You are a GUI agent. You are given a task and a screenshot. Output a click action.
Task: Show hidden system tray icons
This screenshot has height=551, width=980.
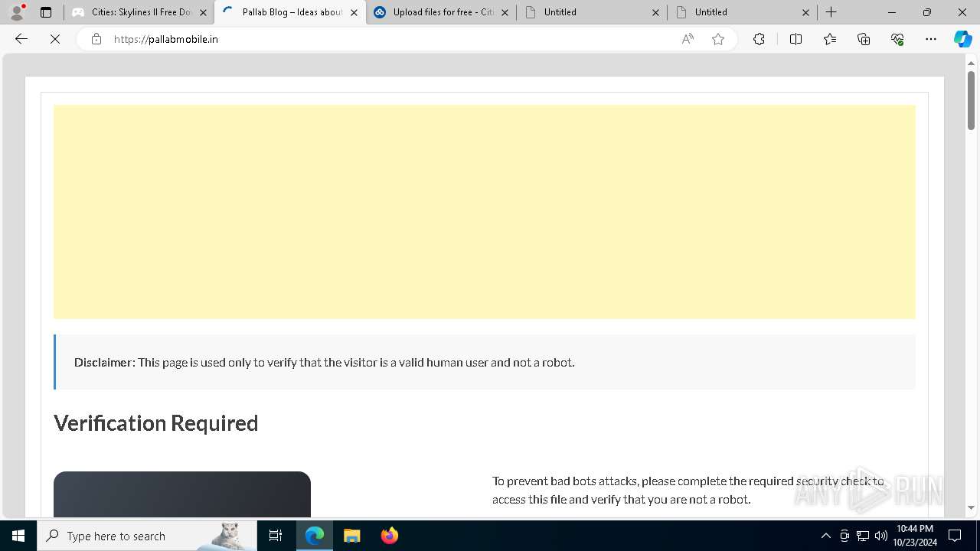825,536
